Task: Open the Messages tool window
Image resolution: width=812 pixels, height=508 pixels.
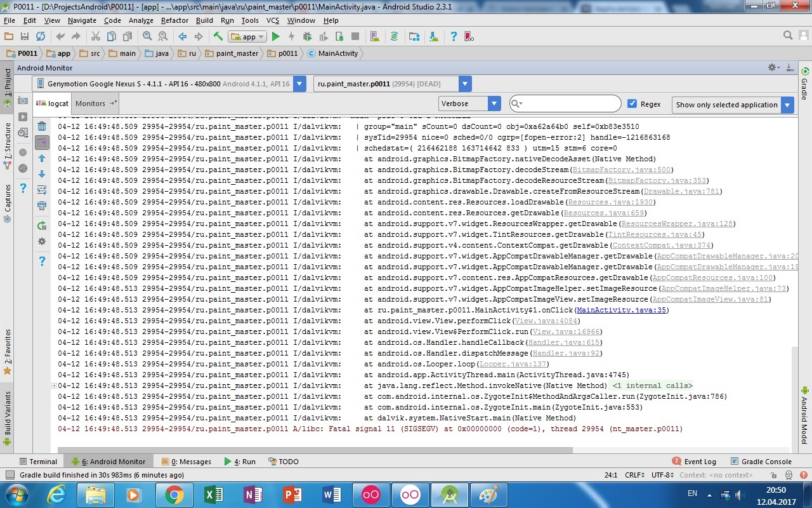Action: click(x=186, y=462)
